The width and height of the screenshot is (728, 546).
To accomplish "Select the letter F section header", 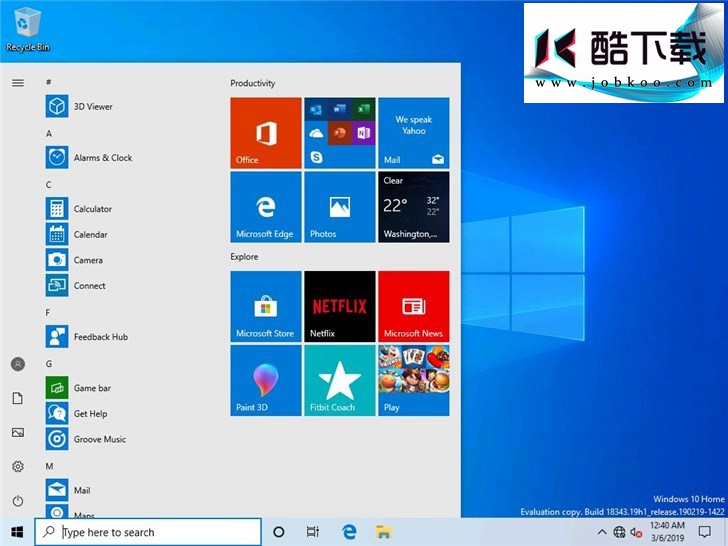I will coord(48,312).
